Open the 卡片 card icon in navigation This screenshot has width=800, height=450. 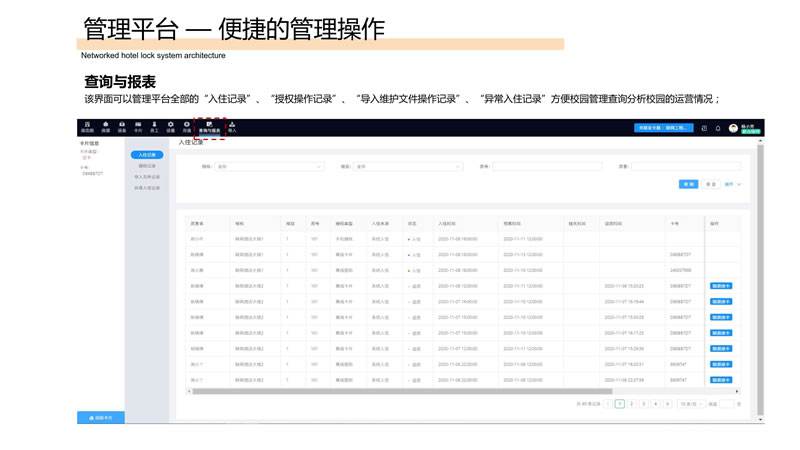tap(138, 127)
